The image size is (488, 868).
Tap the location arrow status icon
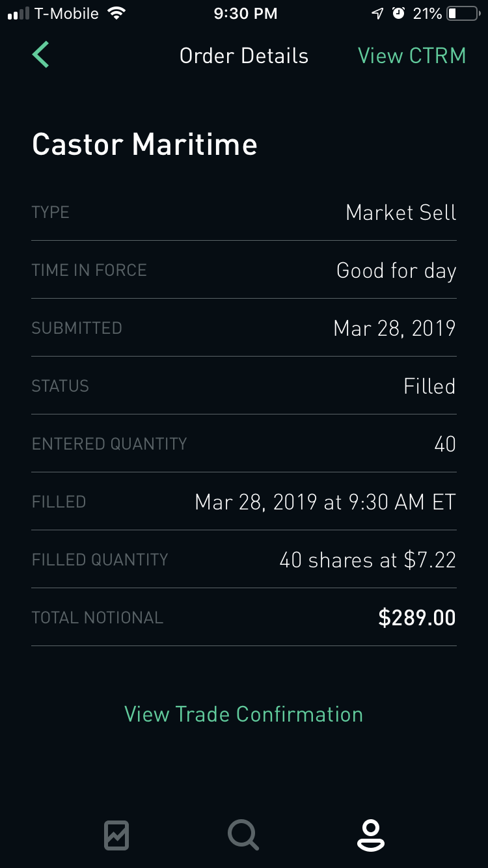(x=377, y=14)
